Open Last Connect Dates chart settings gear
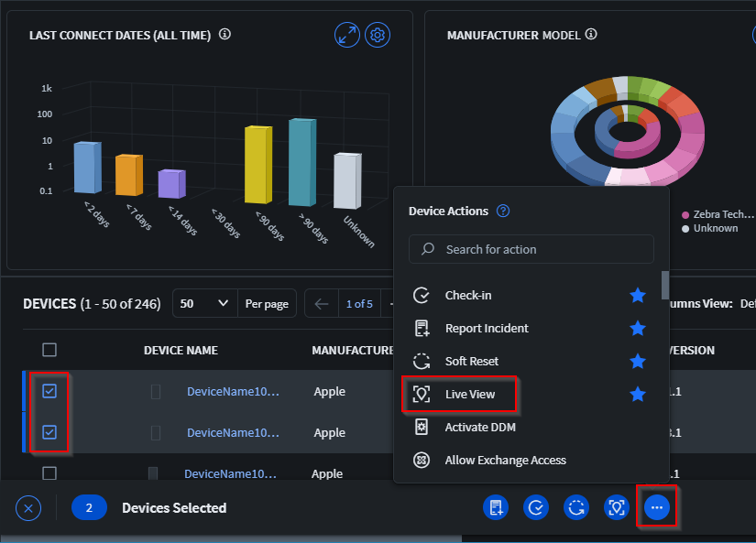The height and width of the screenshot is (543, 756). 378,36
